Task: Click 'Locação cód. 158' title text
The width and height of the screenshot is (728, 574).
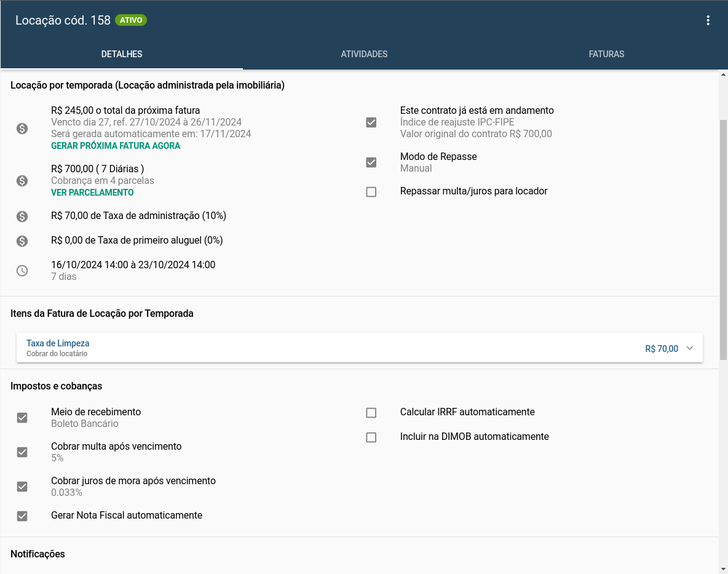Action: click(x=63, y=20)
